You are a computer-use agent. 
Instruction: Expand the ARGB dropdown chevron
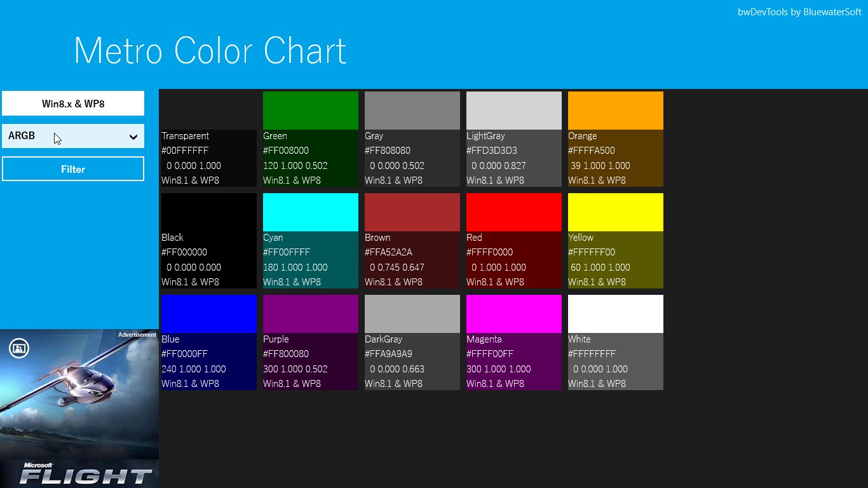[133, 137]
